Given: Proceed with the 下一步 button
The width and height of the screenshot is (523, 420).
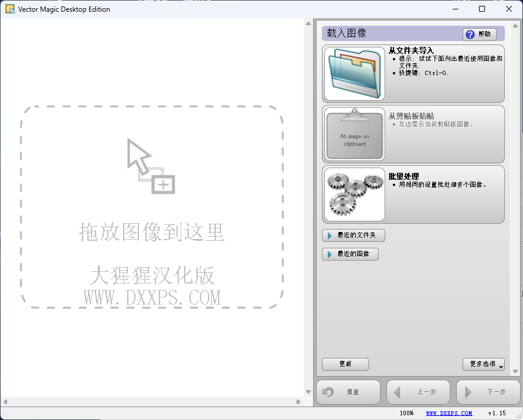Looking at the screenshot, I should tap(488, 392).
